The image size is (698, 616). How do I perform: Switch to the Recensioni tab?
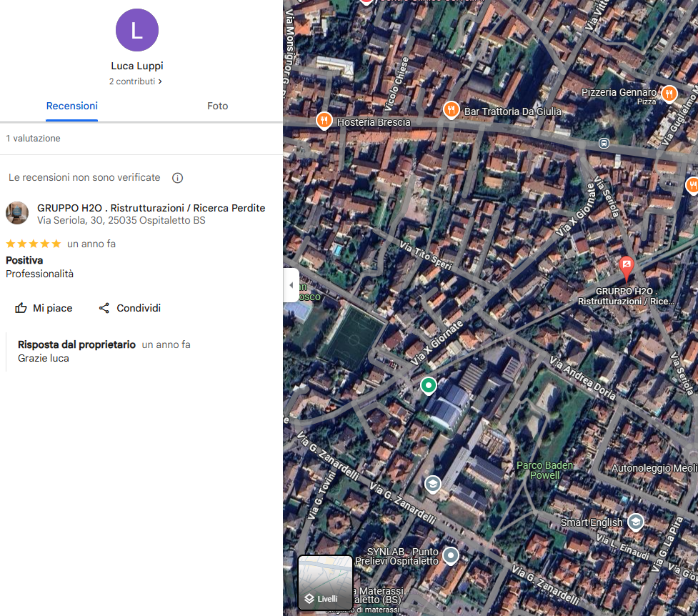(71, 106)
